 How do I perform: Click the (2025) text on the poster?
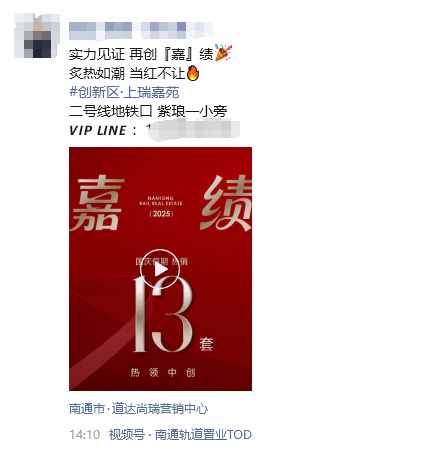(x=161, y=214)
